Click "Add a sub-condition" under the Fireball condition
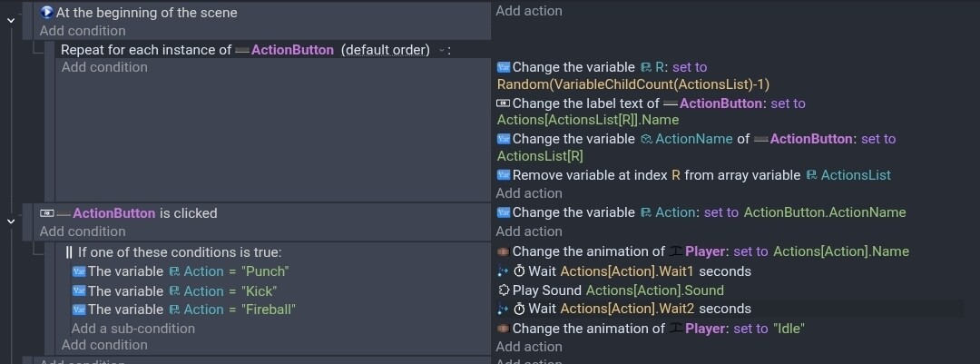 [132, 329]
